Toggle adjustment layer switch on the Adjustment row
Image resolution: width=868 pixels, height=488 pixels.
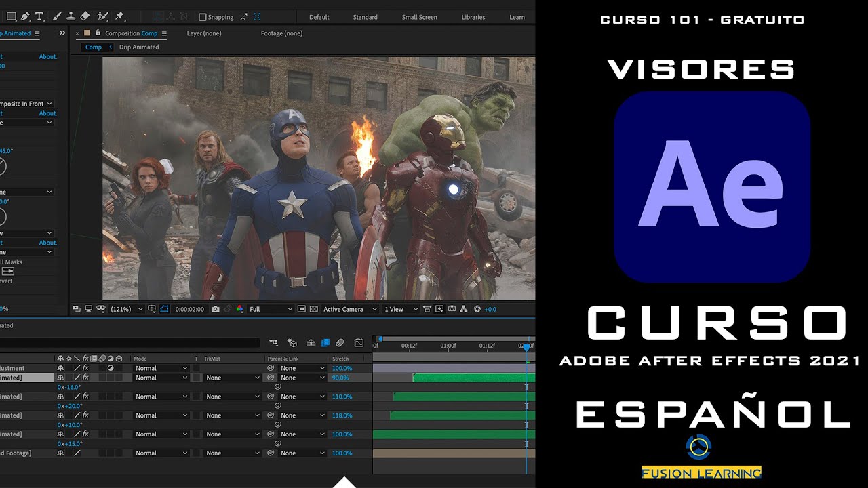(110, 368)
